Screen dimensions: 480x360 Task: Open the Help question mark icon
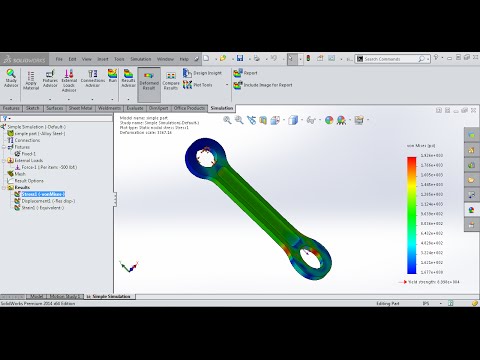point(436,58)
